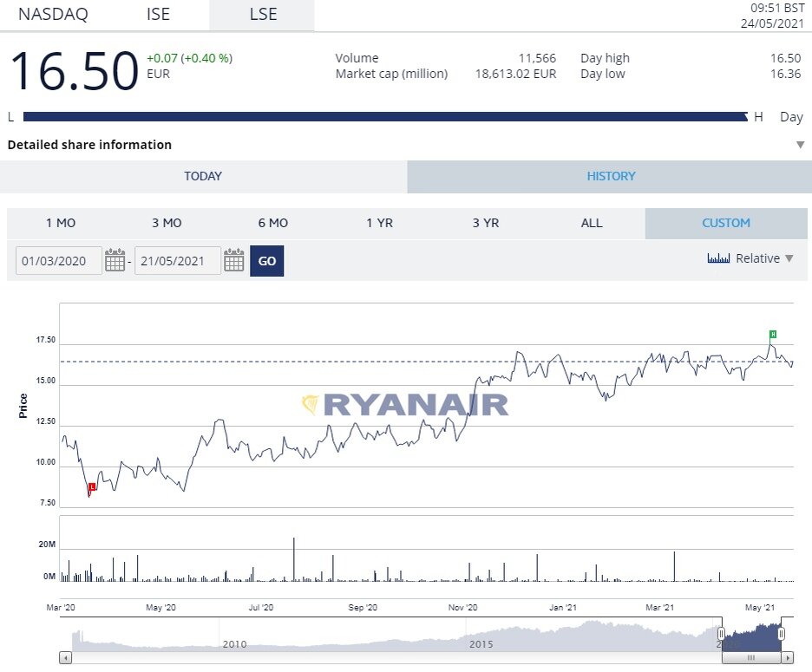Click the 24/05/2021 date stamp
The width and height of the screenshot is (812, 672).
point(772,23)
